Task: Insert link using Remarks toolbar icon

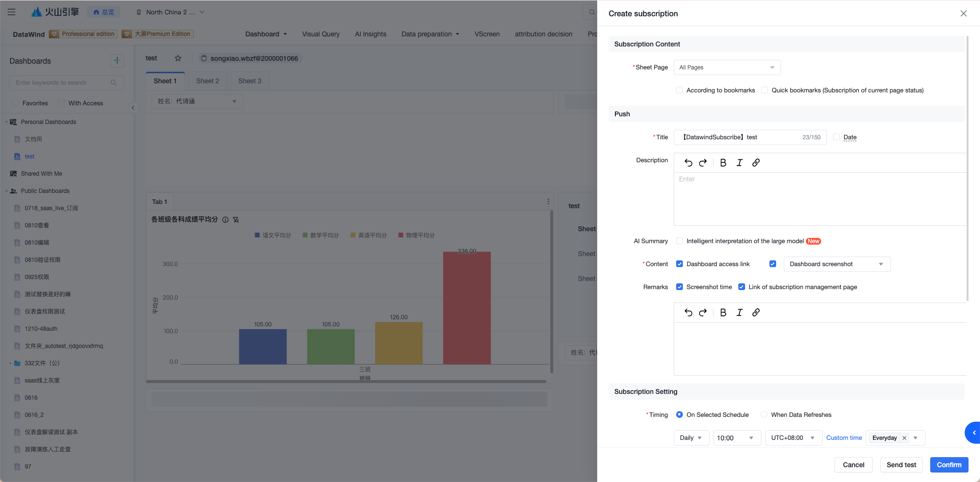Action: point(756,313)
